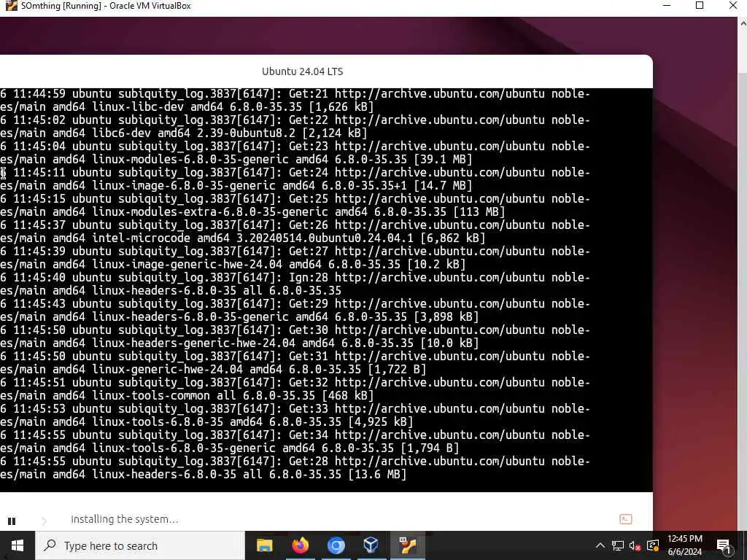Click the linux-tools-common [468 kB] line

point(187,395)
